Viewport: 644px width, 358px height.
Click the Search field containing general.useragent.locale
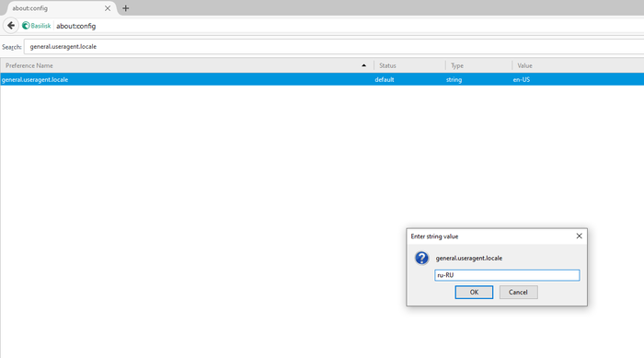pos(334,46)
